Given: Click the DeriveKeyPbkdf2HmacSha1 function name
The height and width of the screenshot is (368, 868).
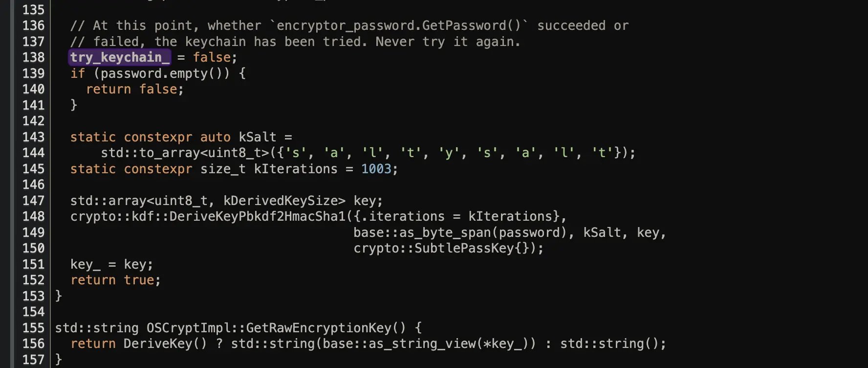Looking at the screenshot, I should click(x=257, y=216).
